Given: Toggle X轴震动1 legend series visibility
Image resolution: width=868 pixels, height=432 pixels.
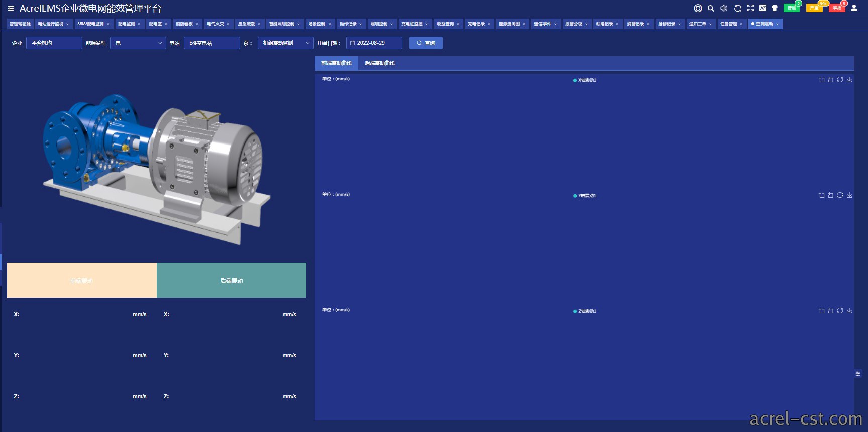Looking at the screenshot, I should coord(585,80).
